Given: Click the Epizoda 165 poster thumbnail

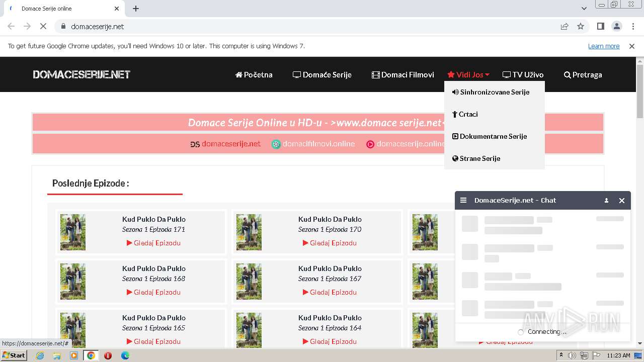Looking at the screenshot, I should (73, 330).
